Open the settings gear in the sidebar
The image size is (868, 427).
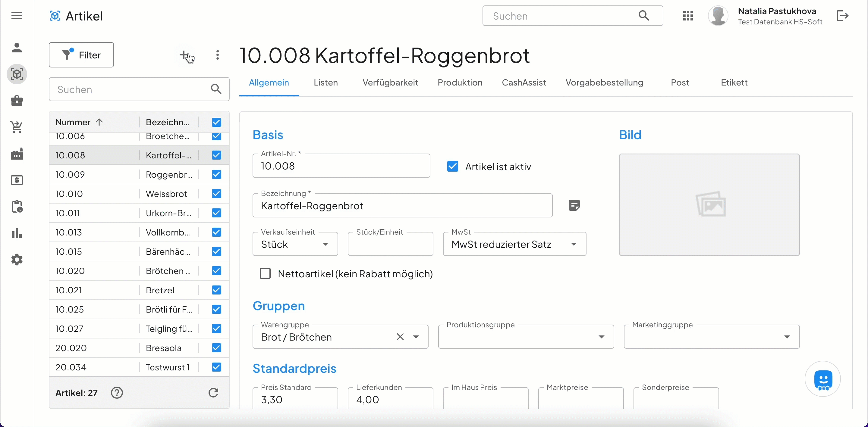[x=17, y=259]
